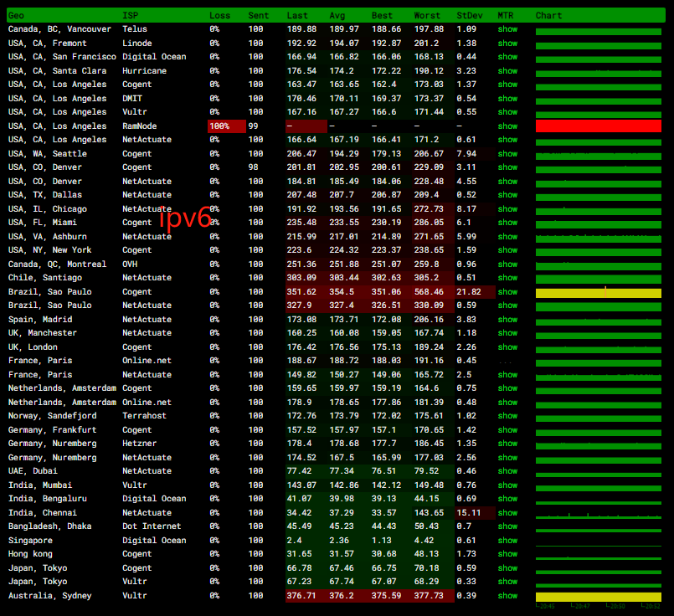Click avg value 303.44 for Santiago

344,278
